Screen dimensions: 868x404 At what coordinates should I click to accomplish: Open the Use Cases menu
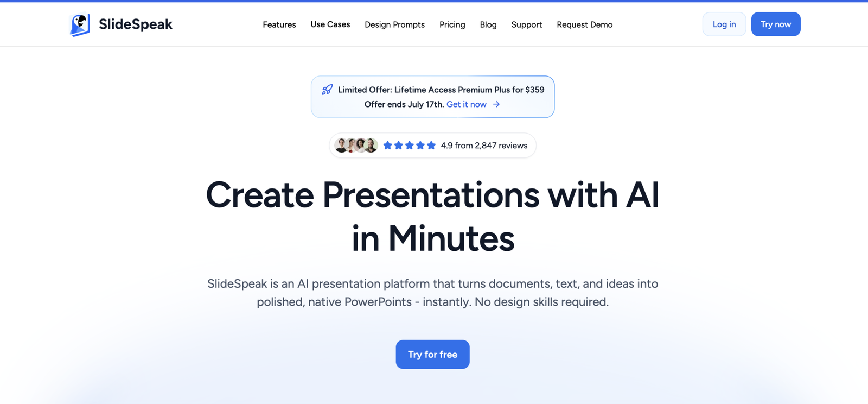click(330, 24)
